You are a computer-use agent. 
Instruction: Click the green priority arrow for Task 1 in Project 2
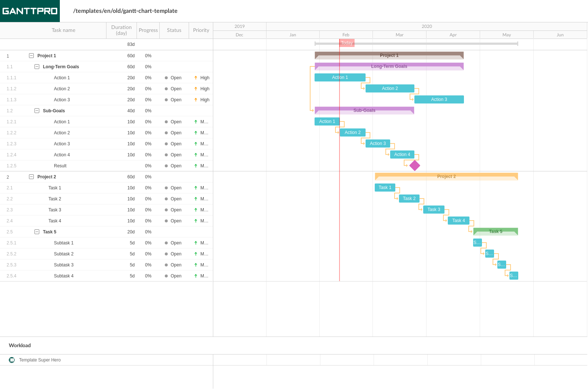point(196,188)
